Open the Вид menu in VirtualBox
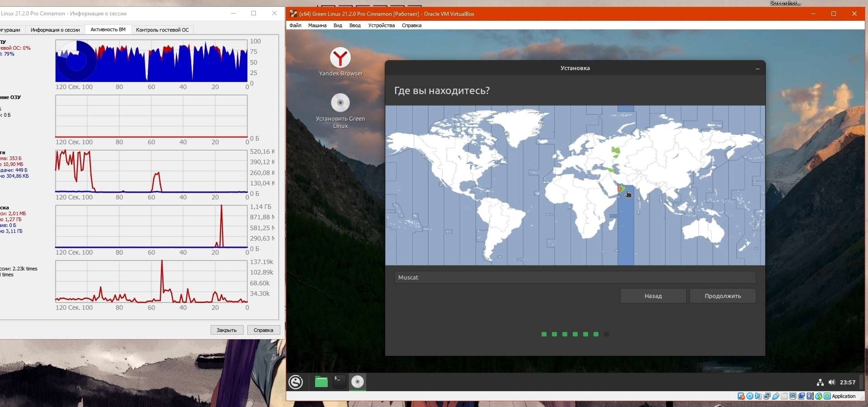This screenshot has height=407, width=868. pyautogui.click(x=338, y=25)
